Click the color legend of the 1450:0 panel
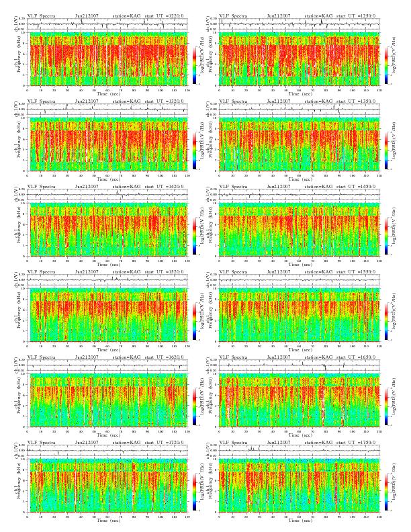Image resolution: width=411 pixels, height=532 pixels. tap(387, 236)
